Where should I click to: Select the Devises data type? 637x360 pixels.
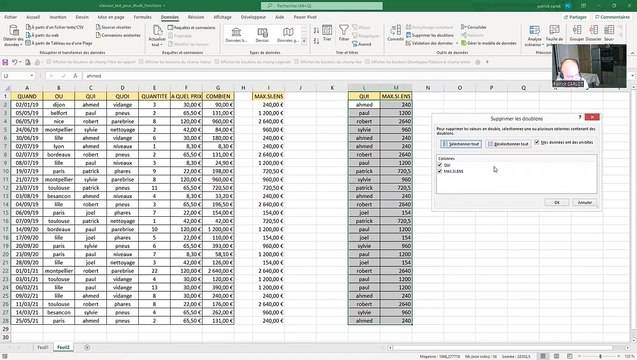(262, 35)
